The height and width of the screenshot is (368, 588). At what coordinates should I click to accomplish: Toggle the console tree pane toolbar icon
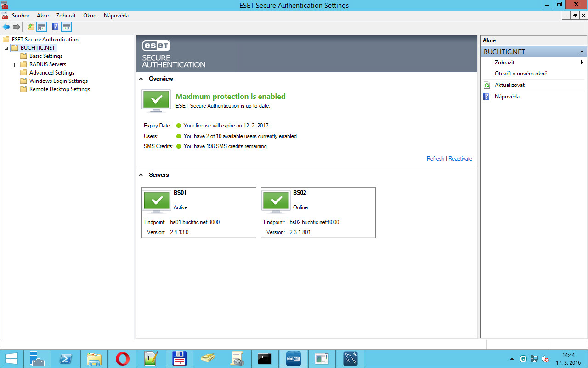[42, 27]
